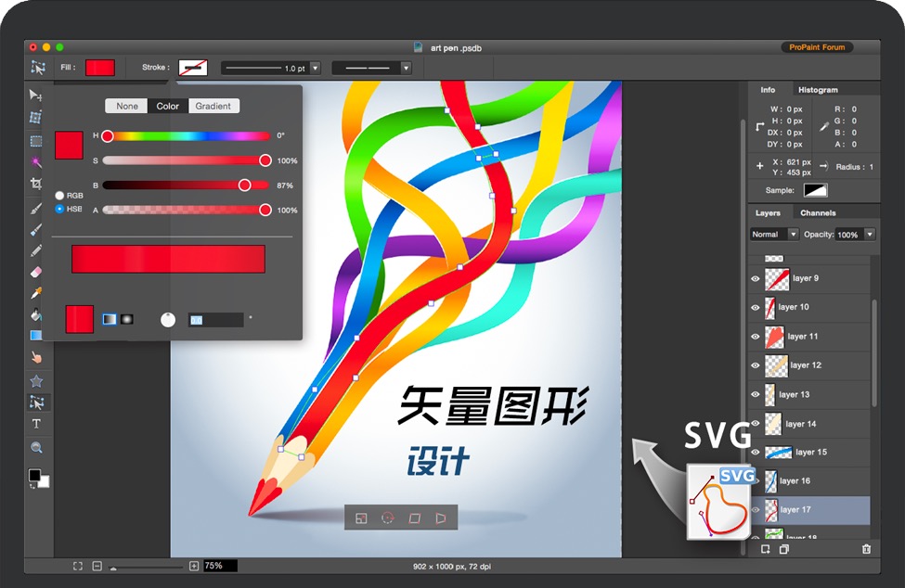Click the fit-to-screen icon in the status bar
This screenshot has width=905, height=588.
tap(78, 566)
